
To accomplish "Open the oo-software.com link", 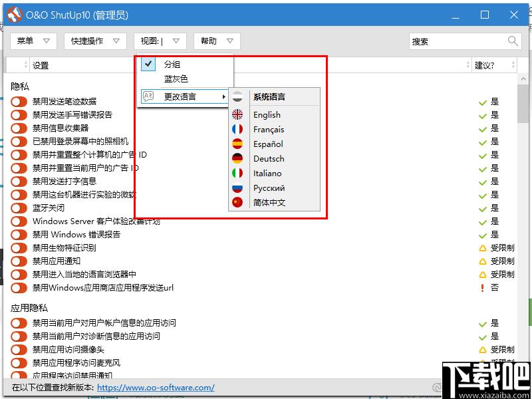I will [156, 388].
